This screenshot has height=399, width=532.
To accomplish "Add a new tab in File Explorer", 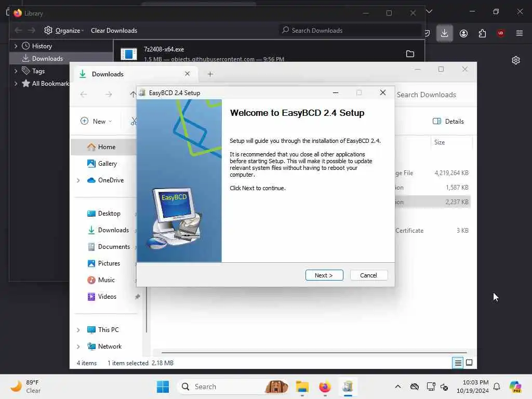I will tap(210, 74).
